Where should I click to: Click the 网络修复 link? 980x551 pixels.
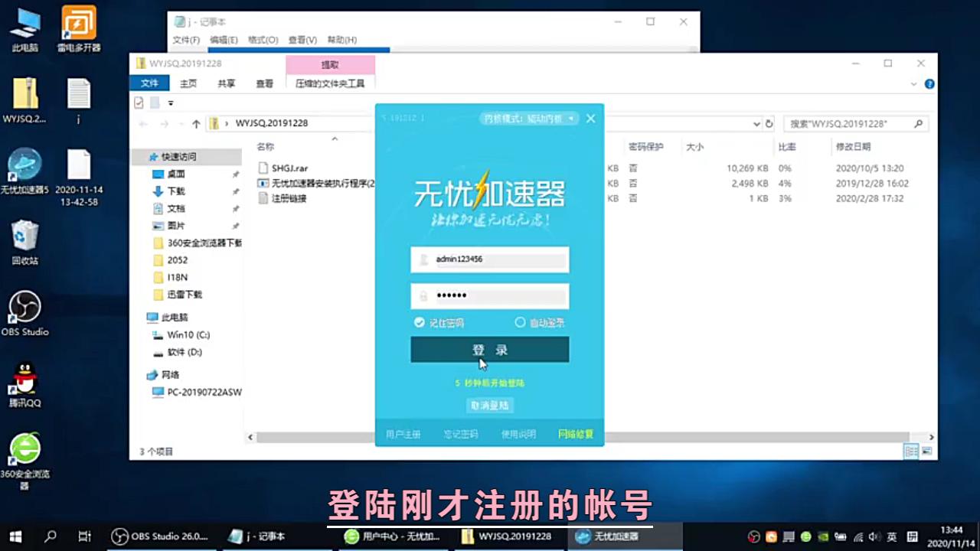point(576,434)
